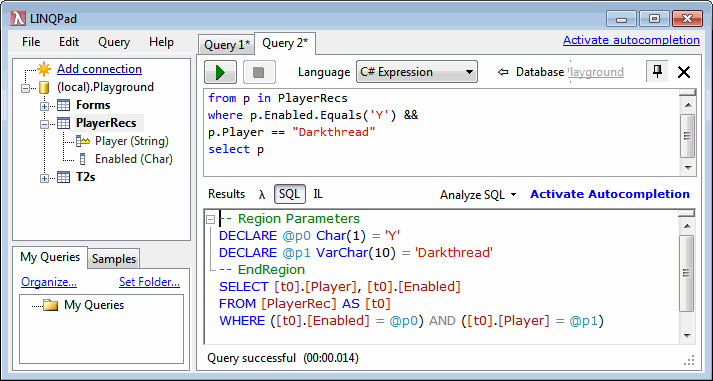
Task: Pin the query window using pushpin icon
Action: 657,72
